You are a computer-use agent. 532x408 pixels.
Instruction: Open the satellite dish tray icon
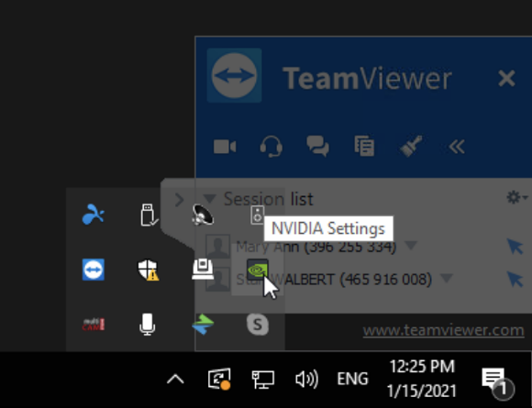pos(203,215)
